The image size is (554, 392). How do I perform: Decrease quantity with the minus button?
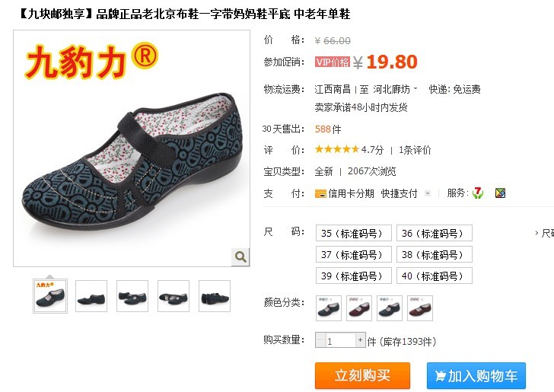pyautogui.click(x=320, y=340)
